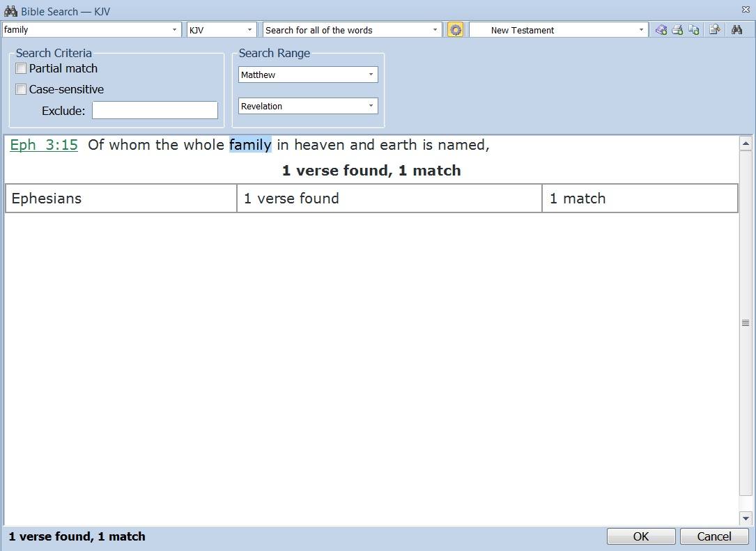Enable the Partial match checkbox
Screen dimensions: 756x551
pyautogui.click(x=21, y=68)
